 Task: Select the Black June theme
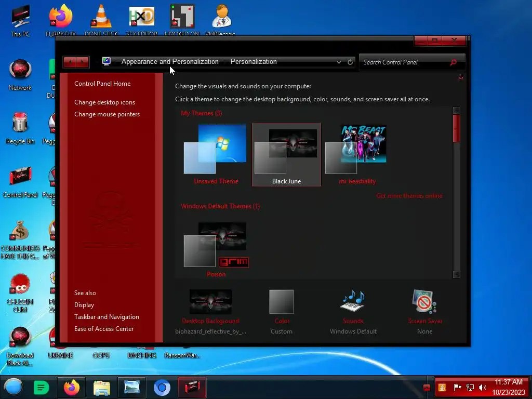pos(286,154)
